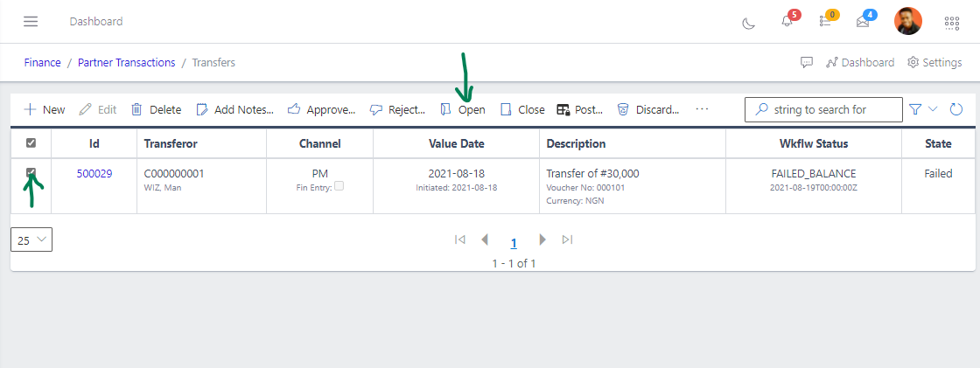
Task: Click the Voucher No: 000101 text
Action: (585, 187)
